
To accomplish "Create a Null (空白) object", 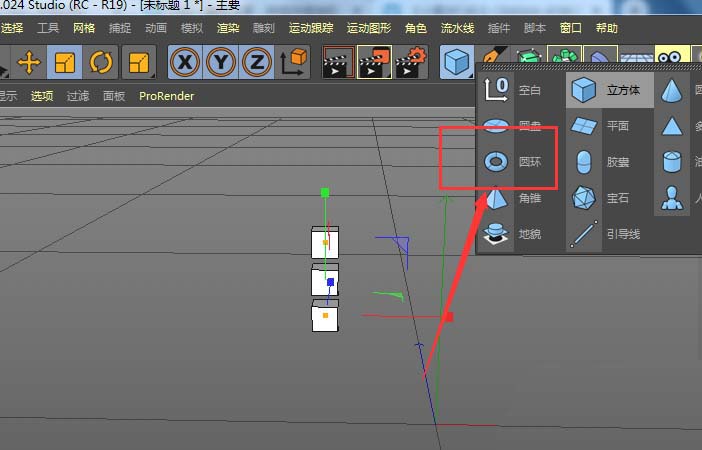I will (495, 90).
